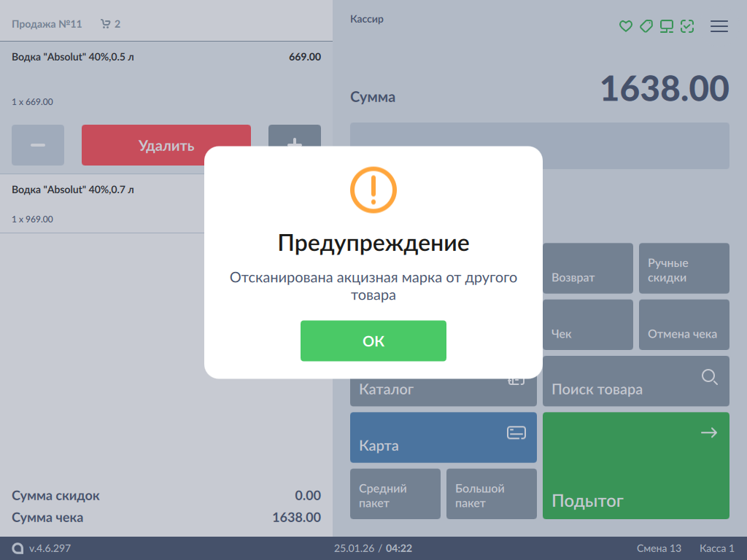This screenshot has height=560, width=747.
Task: Click the arrow icon on Подытог tile
Action: point(709,433)
